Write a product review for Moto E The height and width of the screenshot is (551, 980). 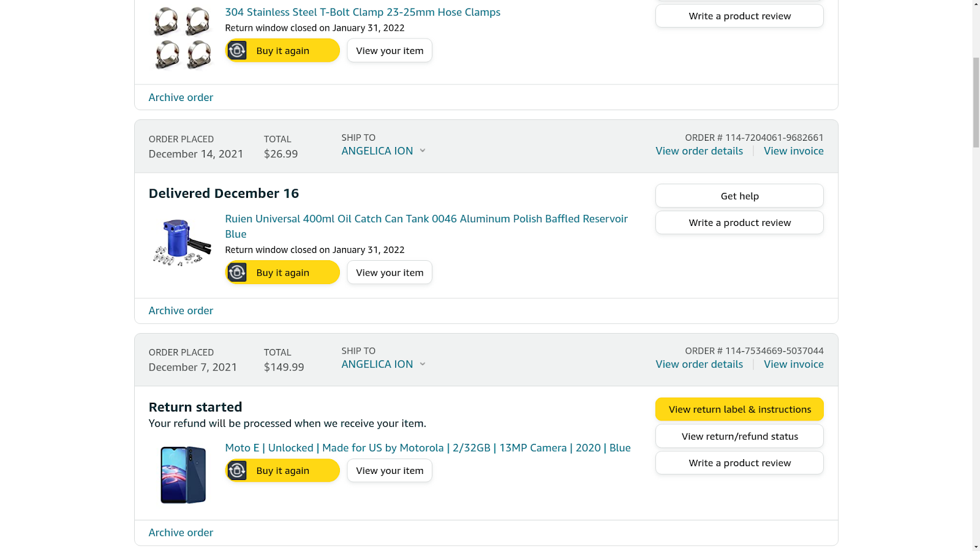point(739,463)
